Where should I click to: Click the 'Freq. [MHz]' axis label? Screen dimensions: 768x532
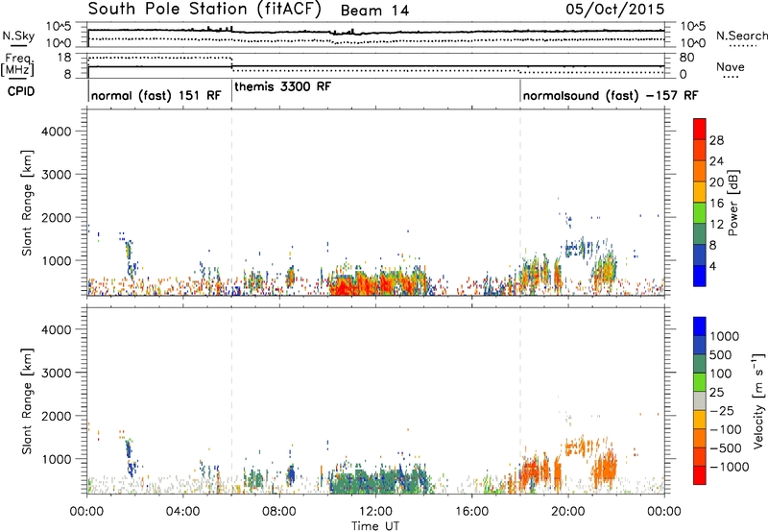(x=18, y=65)
